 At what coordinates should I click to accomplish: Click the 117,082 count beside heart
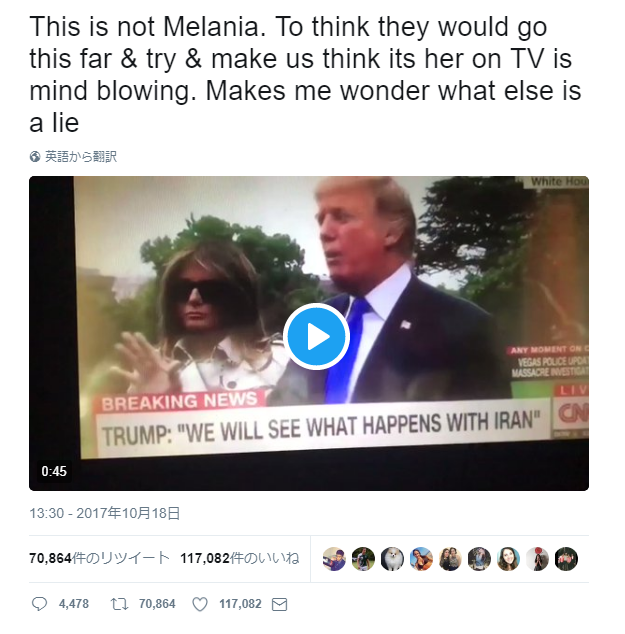pyautogui.click(x=240, y=604)
